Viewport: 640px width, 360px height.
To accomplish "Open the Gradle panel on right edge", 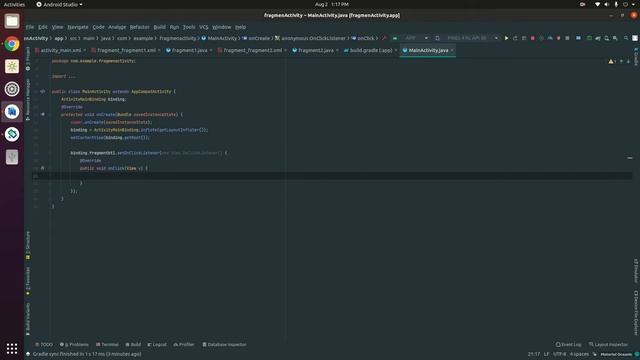I will click(x=636, y=56).
